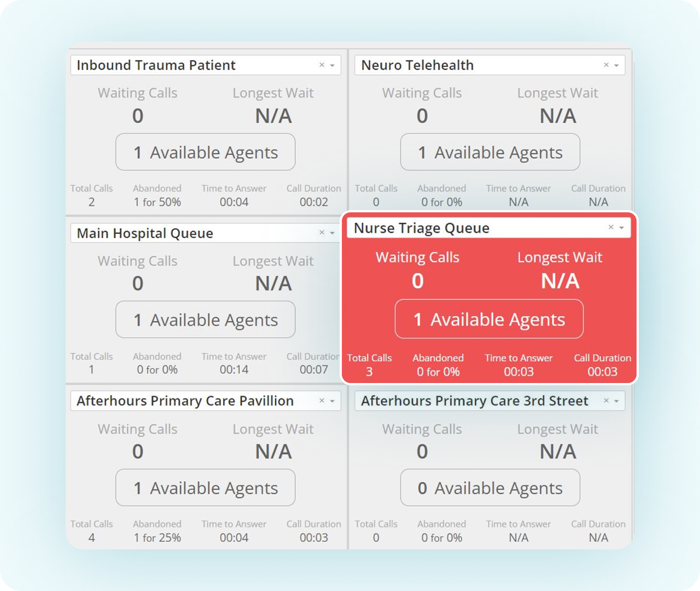The image size is (700, 591).
Task: Expand the Neuro Telehealth dropdown arrow
Action: [x=616, y=66]
